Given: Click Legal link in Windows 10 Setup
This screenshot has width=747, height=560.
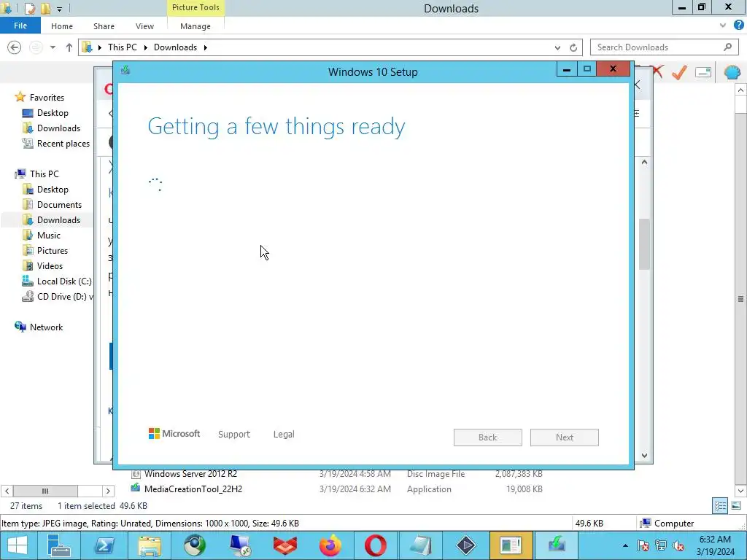Looking at the screenshot, I should click(284, 435).
